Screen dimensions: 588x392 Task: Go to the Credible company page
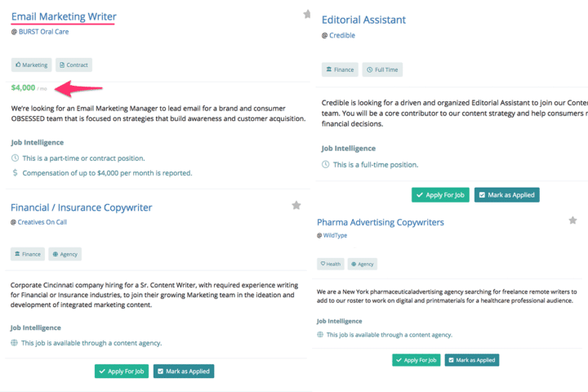pyautogui.click(x=342, y=35)
